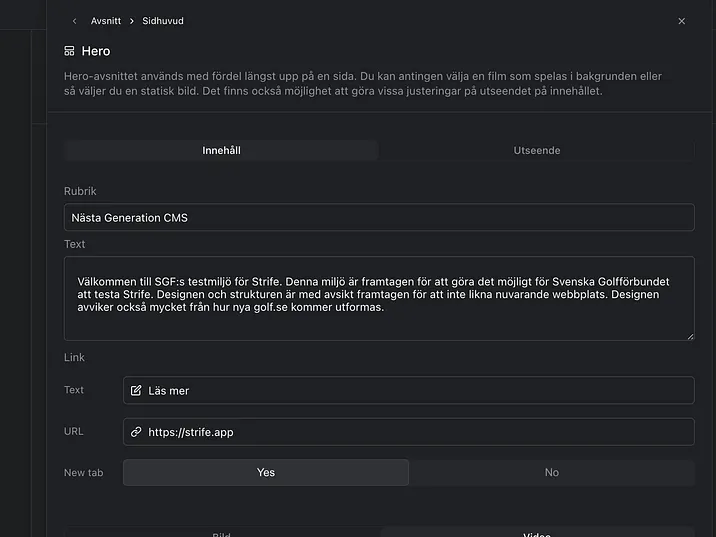Click the pencil icon beside Läs mer
This screenshot has height=537, width=716.
[x=136, y=390]
